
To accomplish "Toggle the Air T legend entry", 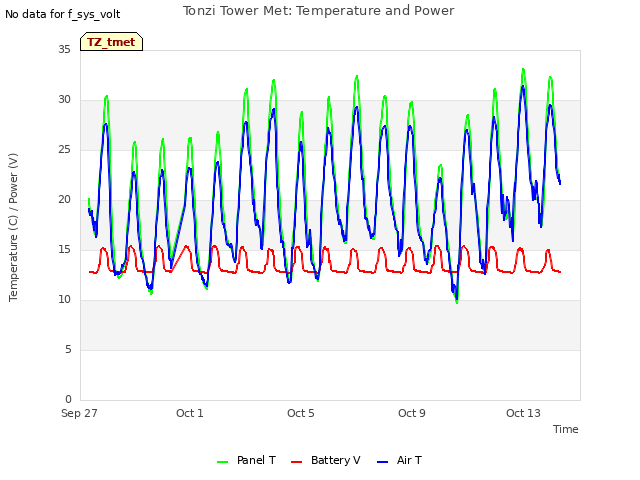I will pyautogui.click(x=399, y=460).
